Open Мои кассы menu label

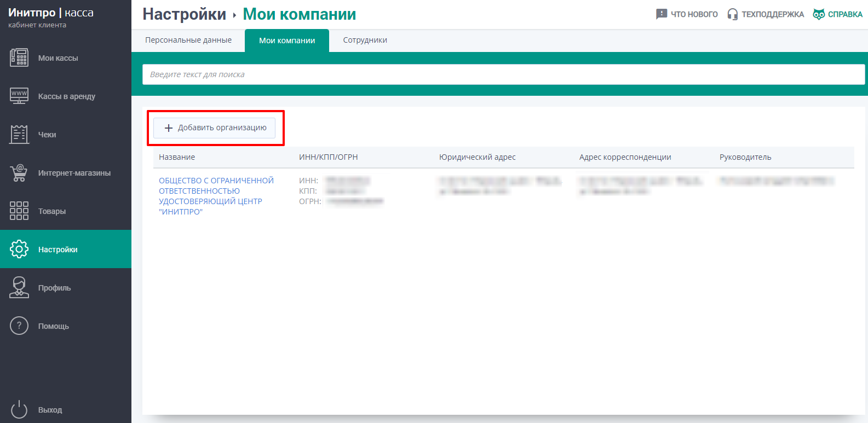58,58
